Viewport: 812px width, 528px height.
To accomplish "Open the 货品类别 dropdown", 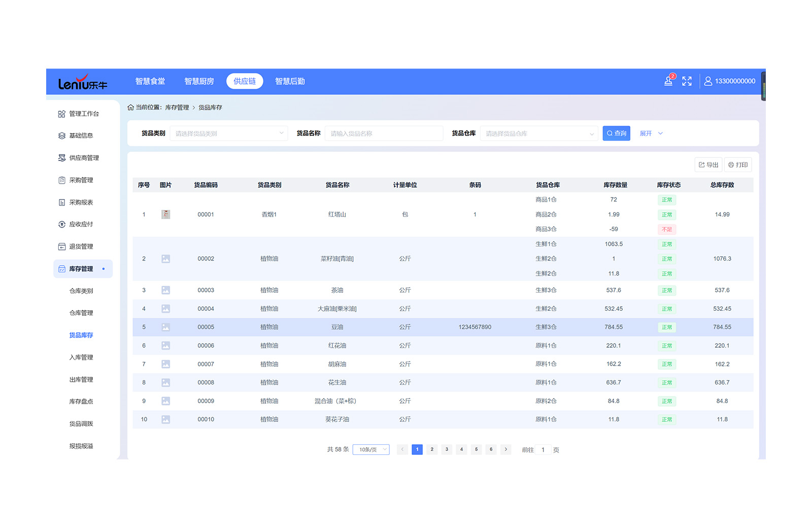I will 228,134.
